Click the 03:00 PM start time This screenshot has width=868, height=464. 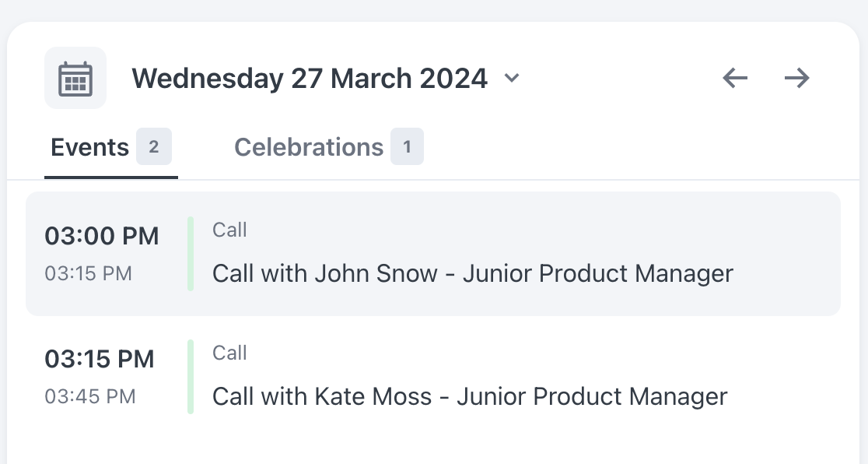click(x=102, y=236)
